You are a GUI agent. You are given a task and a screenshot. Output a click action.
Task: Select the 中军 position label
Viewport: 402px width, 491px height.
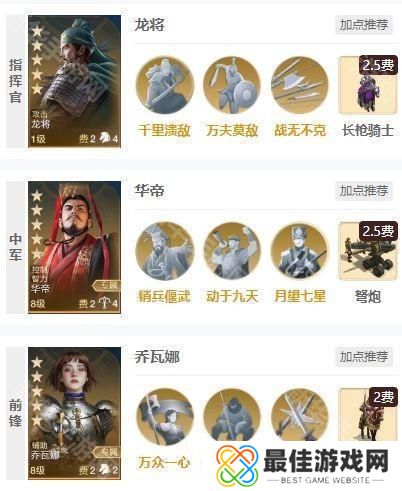pos(15,247)
